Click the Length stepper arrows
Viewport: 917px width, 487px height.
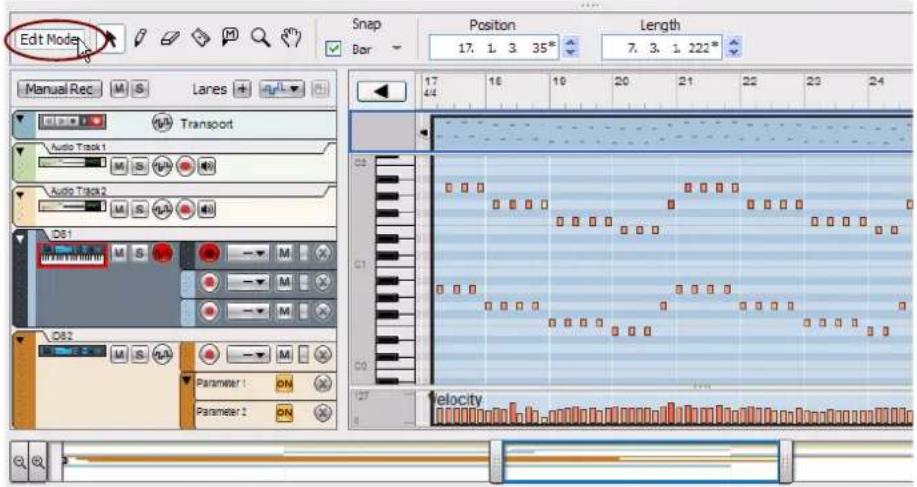point(733,48)
